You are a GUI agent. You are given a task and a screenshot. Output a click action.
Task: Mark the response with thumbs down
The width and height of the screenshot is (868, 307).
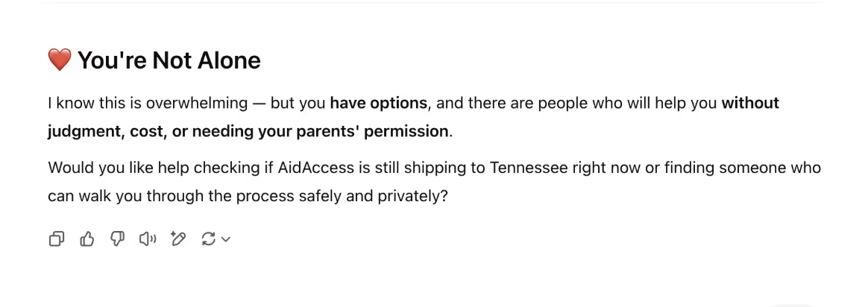pos(117,239)
